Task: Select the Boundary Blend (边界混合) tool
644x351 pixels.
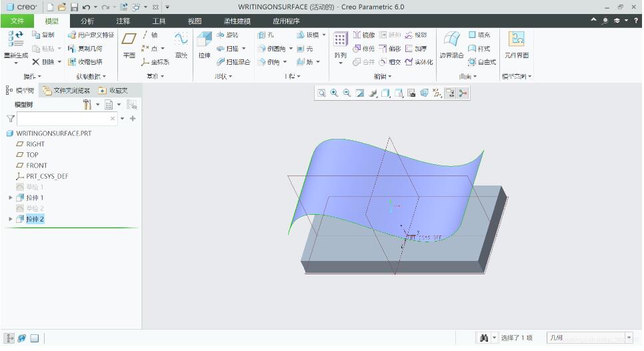Action: pos(451,45)
